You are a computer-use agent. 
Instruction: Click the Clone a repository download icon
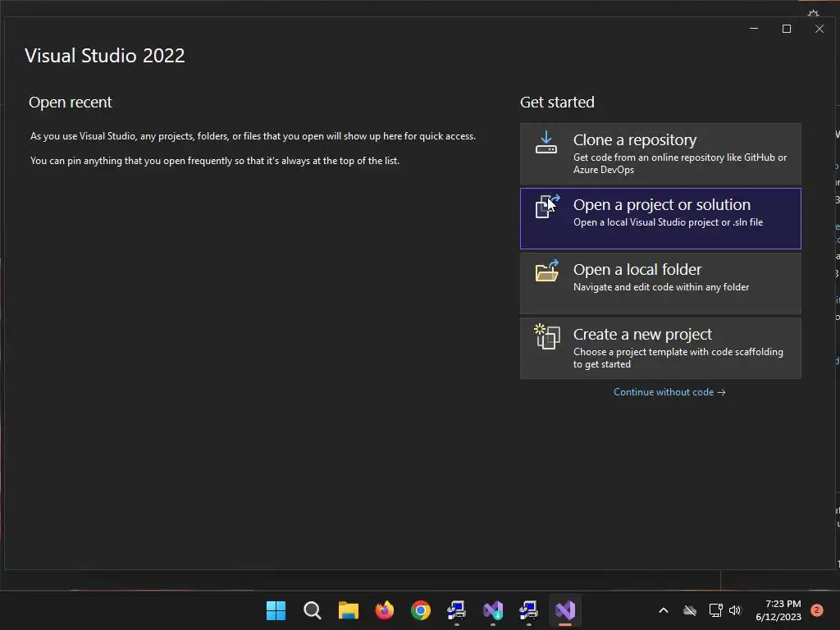pos(546,143)
